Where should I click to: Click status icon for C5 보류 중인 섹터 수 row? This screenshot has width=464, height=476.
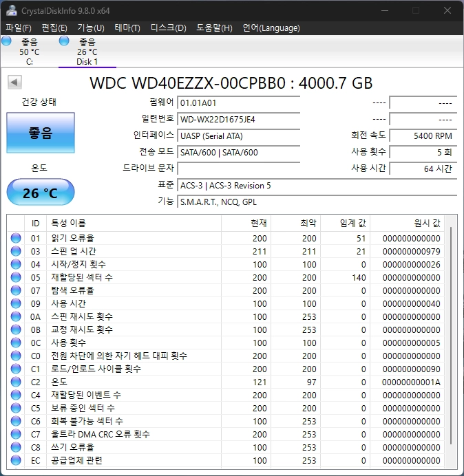(x=16, y=408)
